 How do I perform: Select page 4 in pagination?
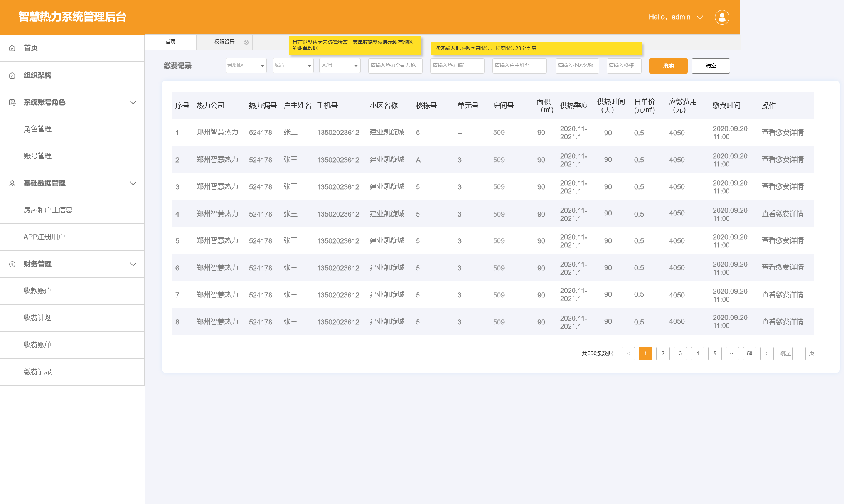(x=697, y=353)
